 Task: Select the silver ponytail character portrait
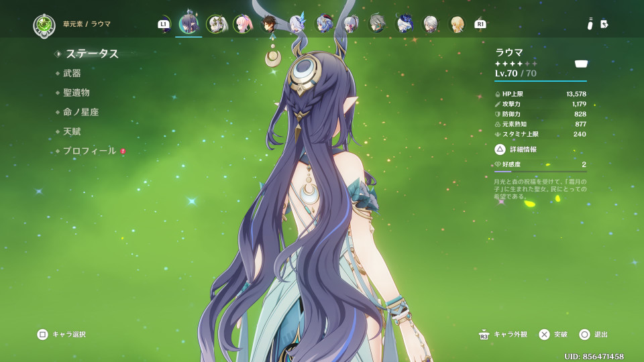350,24
